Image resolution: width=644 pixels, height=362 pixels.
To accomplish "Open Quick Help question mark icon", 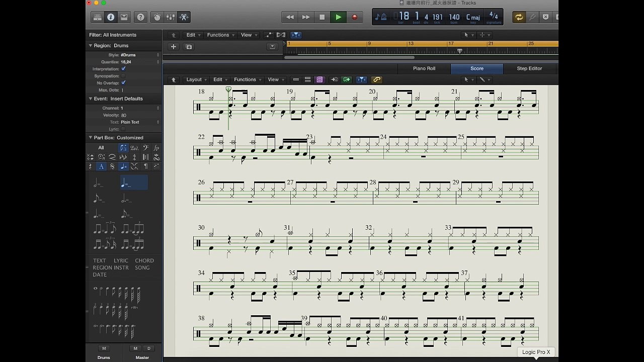I will (x=141, y=17).
